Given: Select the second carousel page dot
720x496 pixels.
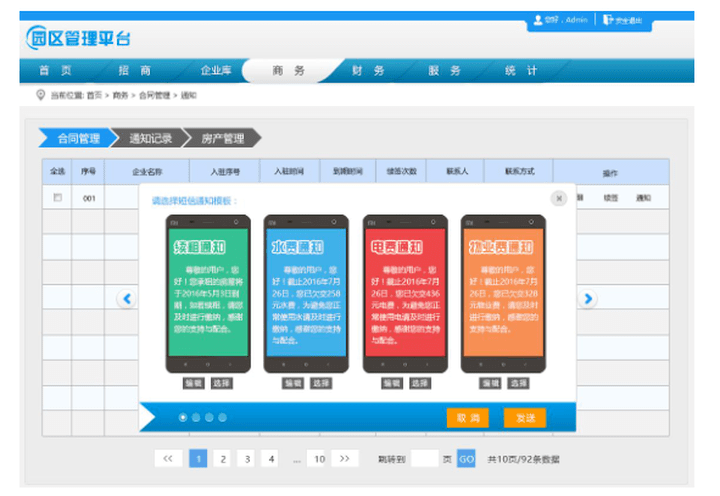Looking at the screenshot, I should (196, 417).
